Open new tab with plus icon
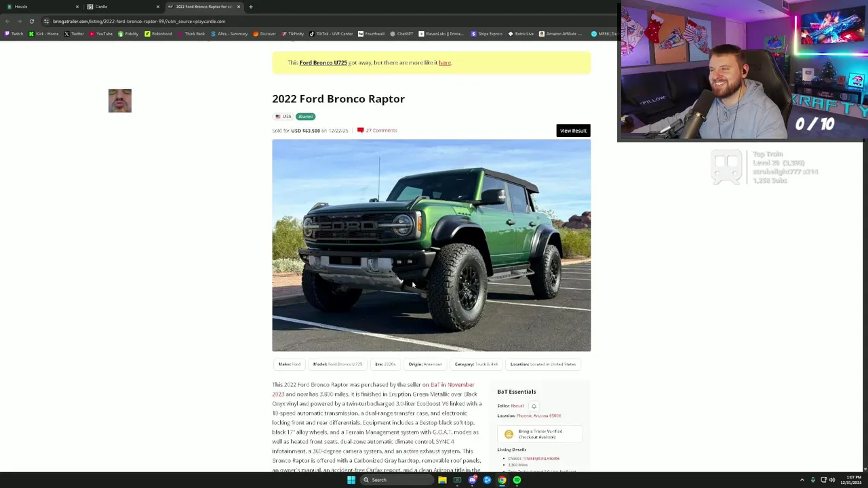The image size is (868, 488). click(251, 7)
